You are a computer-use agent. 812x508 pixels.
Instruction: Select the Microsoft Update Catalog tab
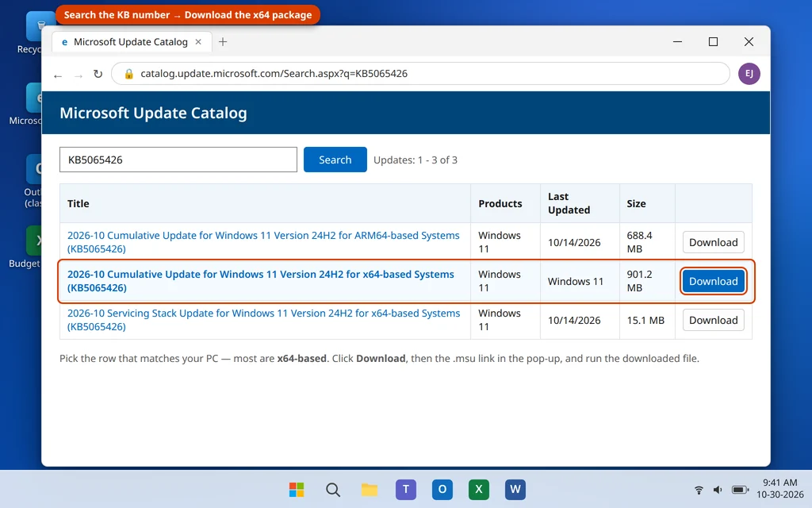point(132,42)
